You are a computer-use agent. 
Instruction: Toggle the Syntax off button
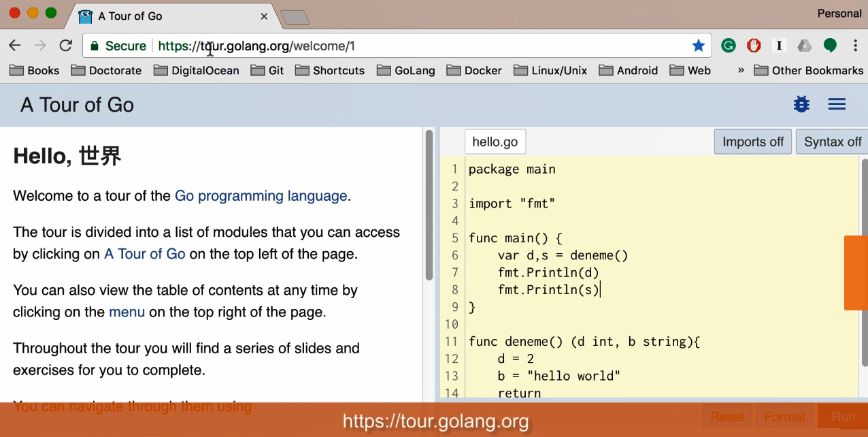point(833,142)
